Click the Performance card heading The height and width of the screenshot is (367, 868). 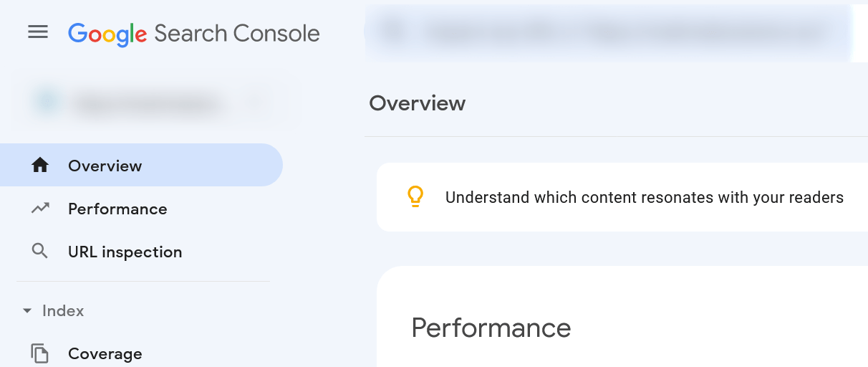coord(491,328)
